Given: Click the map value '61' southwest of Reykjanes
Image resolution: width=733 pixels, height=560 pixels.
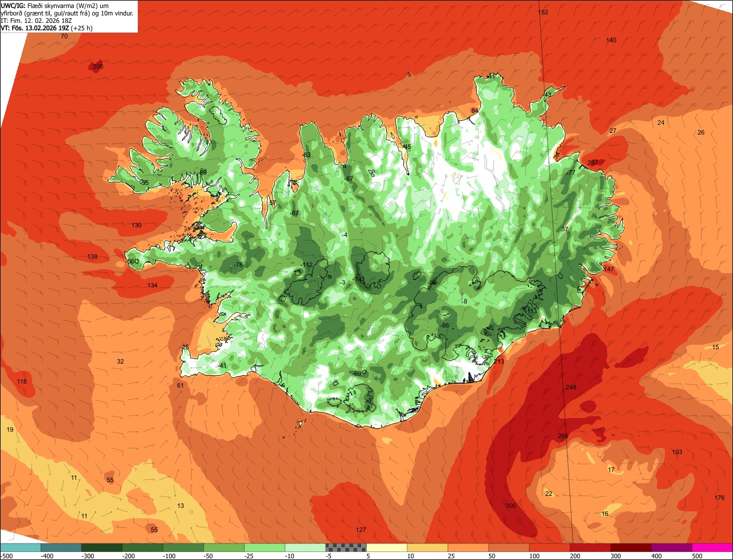Looking at the screenshot, I should point(180,386).
